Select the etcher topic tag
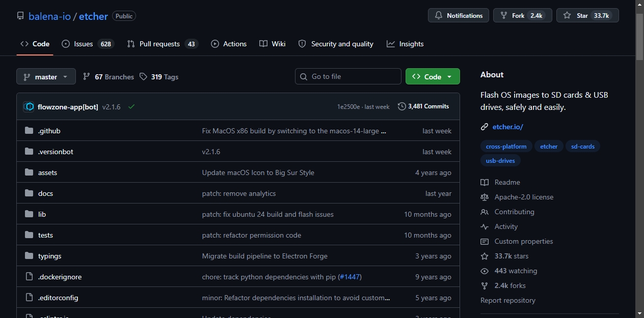The height and width of the screenshot is (318, 644). pos(549,146)
